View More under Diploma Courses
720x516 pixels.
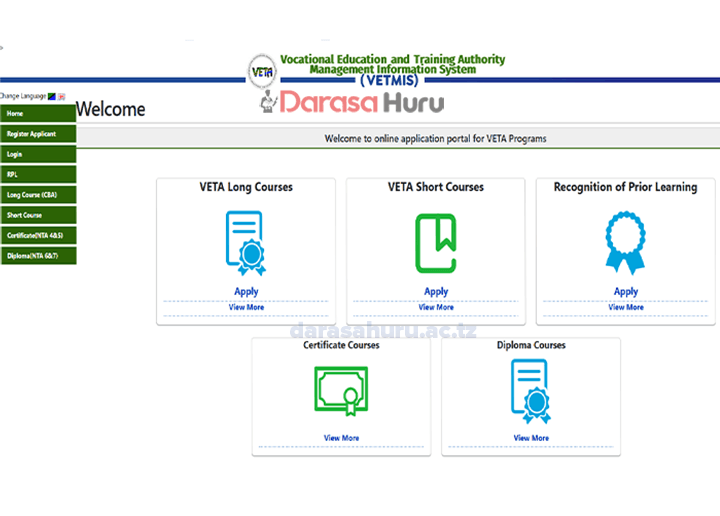(x=531, y=438)
